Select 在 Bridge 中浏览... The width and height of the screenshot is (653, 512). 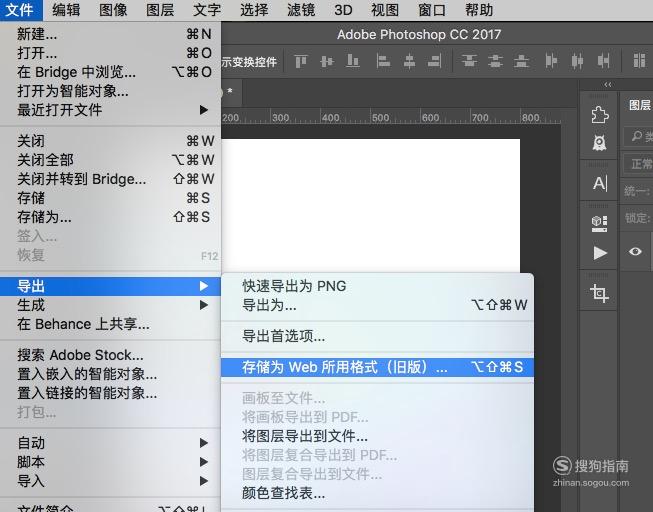(110, 72)
